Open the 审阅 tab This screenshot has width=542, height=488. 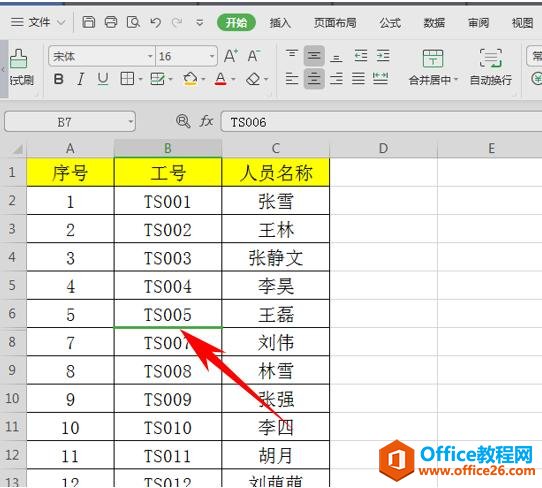[478, 23]
